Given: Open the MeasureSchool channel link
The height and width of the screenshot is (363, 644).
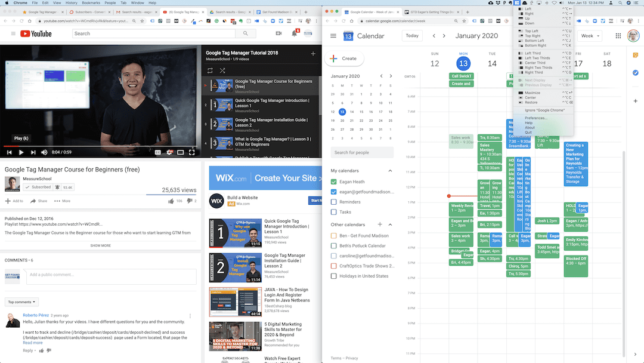Looking at the screenshot, I should (x=38, y=179).
